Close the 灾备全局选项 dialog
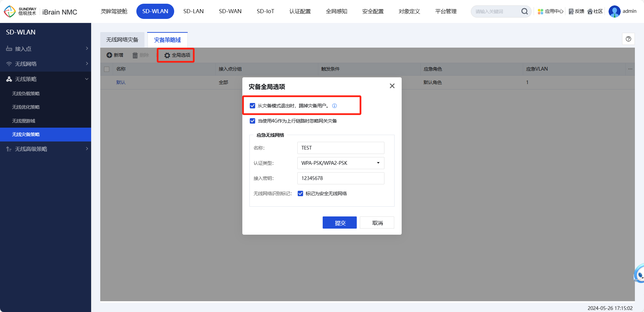644x312 pixels. (x=392, y=86)
